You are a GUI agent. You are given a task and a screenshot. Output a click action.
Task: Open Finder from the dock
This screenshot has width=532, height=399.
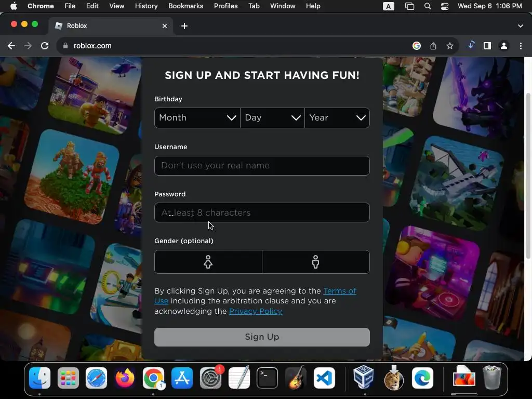point(39,378)
